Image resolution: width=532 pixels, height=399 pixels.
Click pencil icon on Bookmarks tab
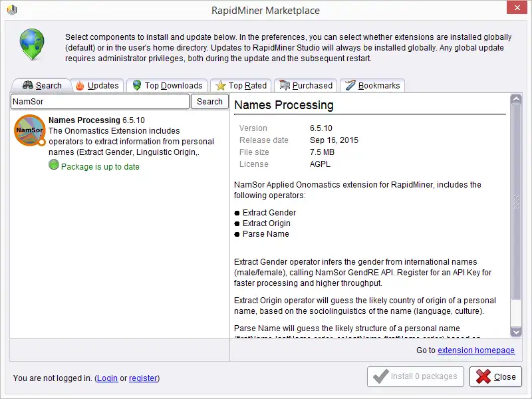pos(350,85)
